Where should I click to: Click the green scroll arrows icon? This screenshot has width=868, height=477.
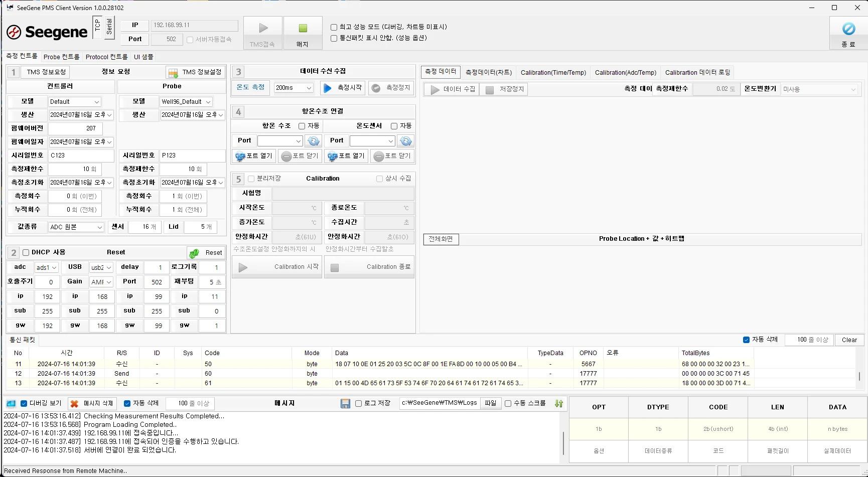click(559, 403)
